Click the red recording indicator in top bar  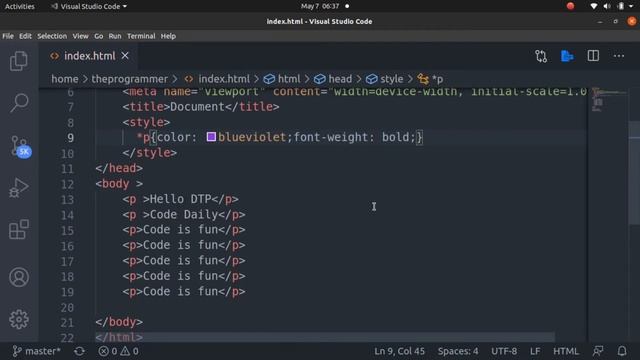point(570,6)
